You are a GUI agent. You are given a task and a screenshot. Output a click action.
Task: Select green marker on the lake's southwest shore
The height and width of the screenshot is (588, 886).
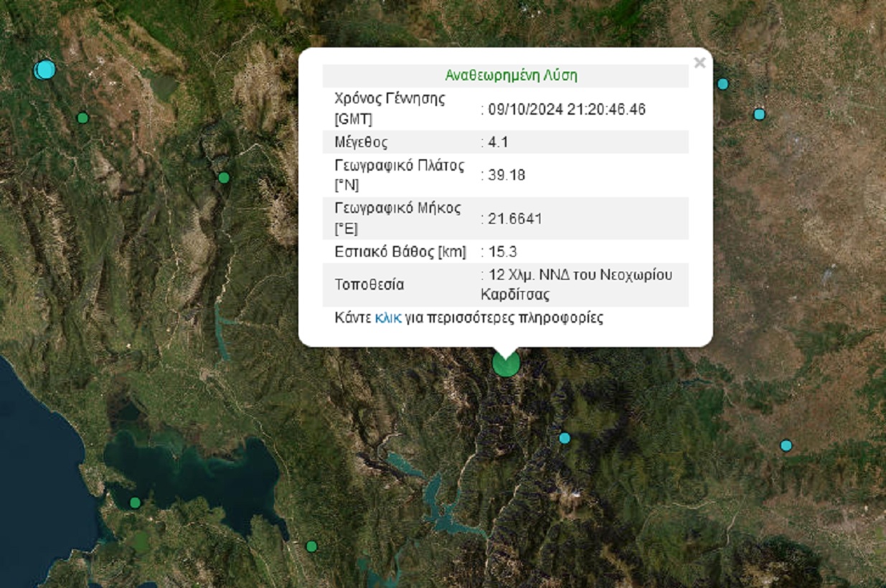(x=135, y=503)
